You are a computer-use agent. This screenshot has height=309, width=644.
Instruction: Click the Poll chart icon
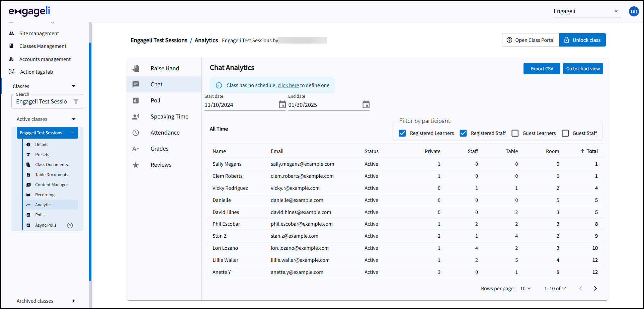click(x=136, y=100)
